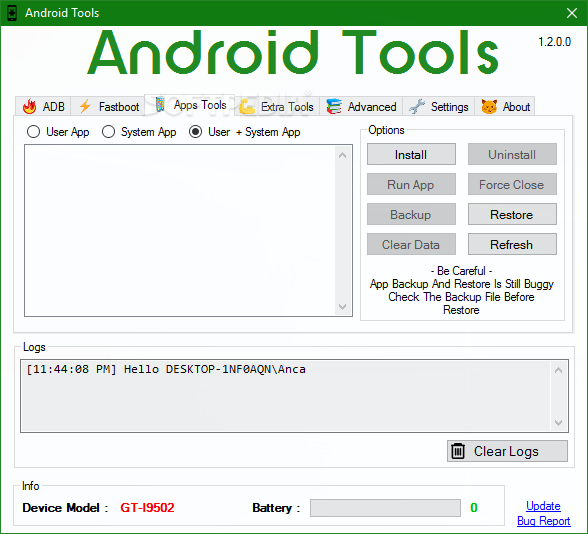Click the Uninstall button

[x=512, y=154]
